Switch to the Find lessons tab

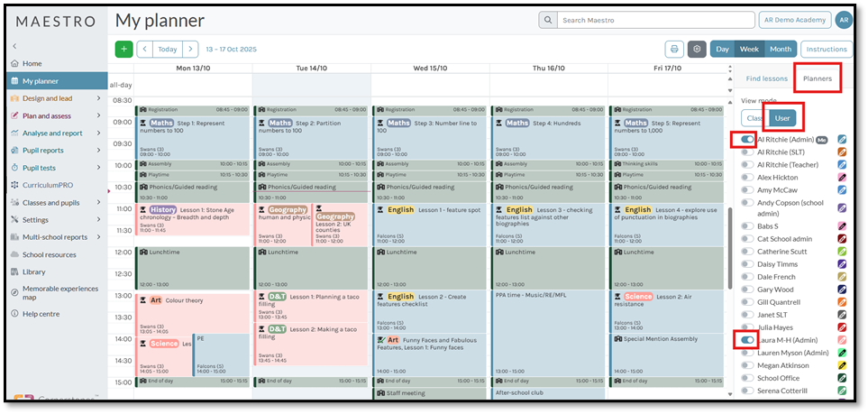[x=766, y=78]
